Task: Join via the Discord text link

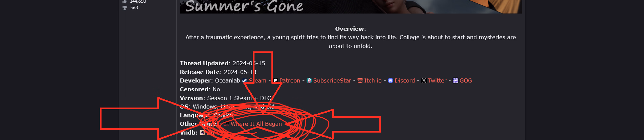Action: coord(405,80)
